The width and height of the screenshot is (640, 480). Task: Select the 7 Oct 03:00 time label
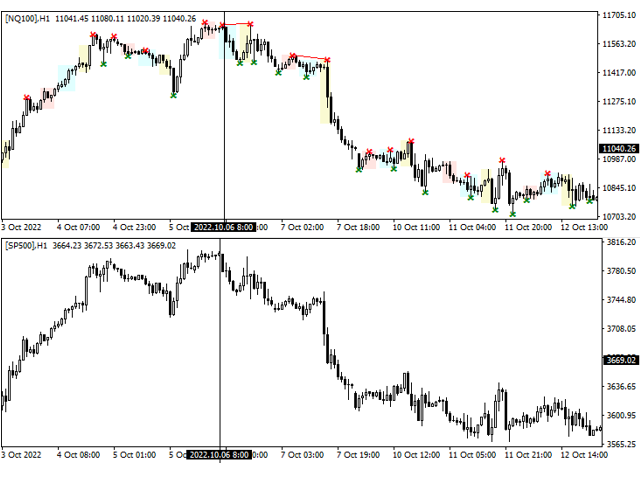coord(302,455)
